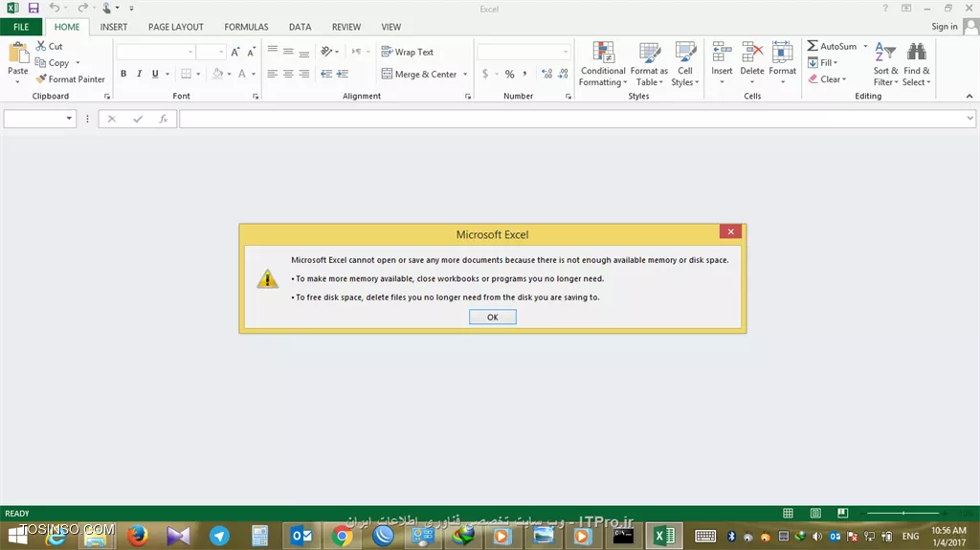Click the Comma Style icon
The width and height of the screenshot is (980, 550).
(525, 74)
